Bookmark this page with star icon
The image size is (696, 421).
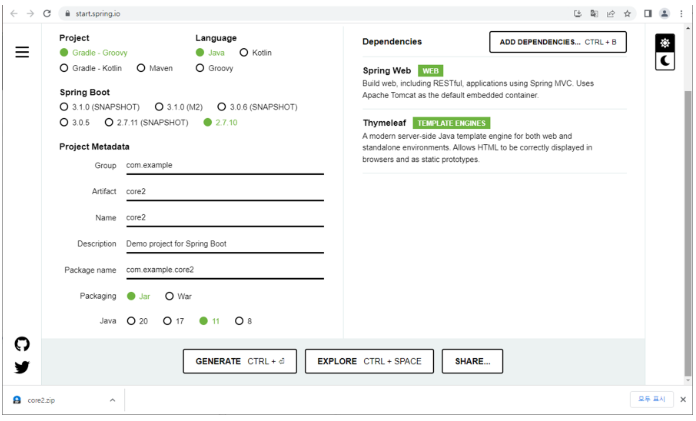coord(627,14)
